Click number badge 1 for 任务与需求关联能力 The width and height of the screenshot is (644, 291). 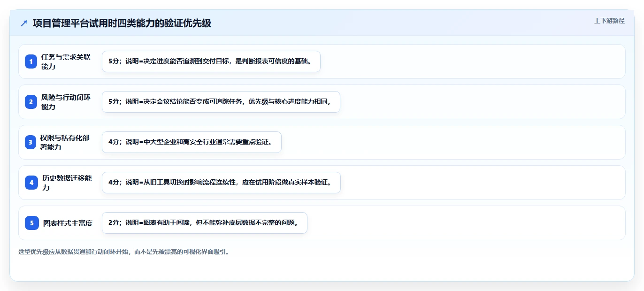tap(31, 61)
